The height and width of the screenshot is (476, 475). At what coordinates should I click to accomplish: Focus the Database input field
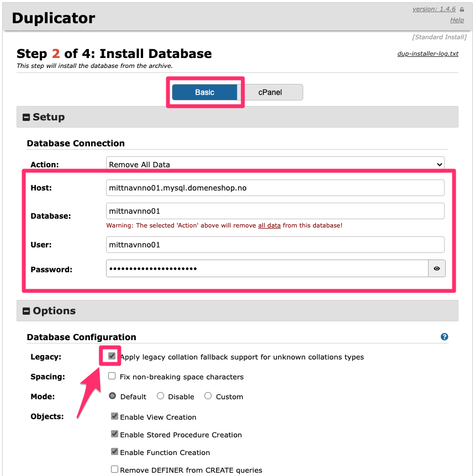275,211
